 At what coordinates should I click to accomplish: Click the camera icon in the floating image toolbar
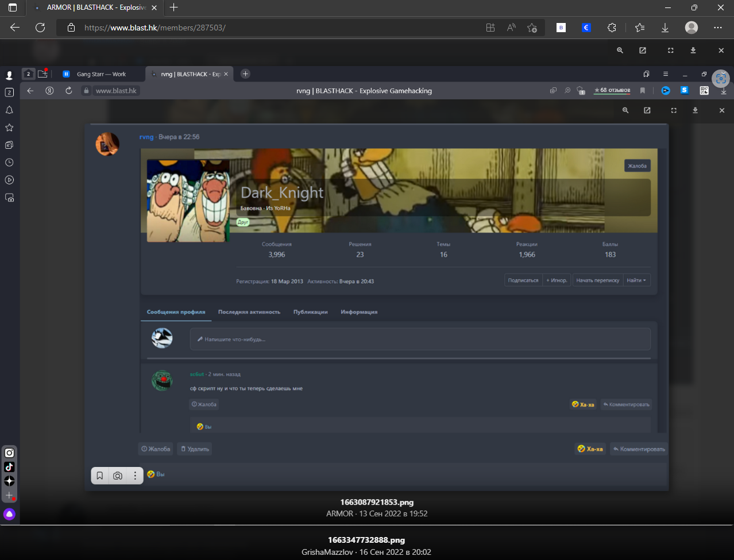pyautogui.click(x=118, y=476)
